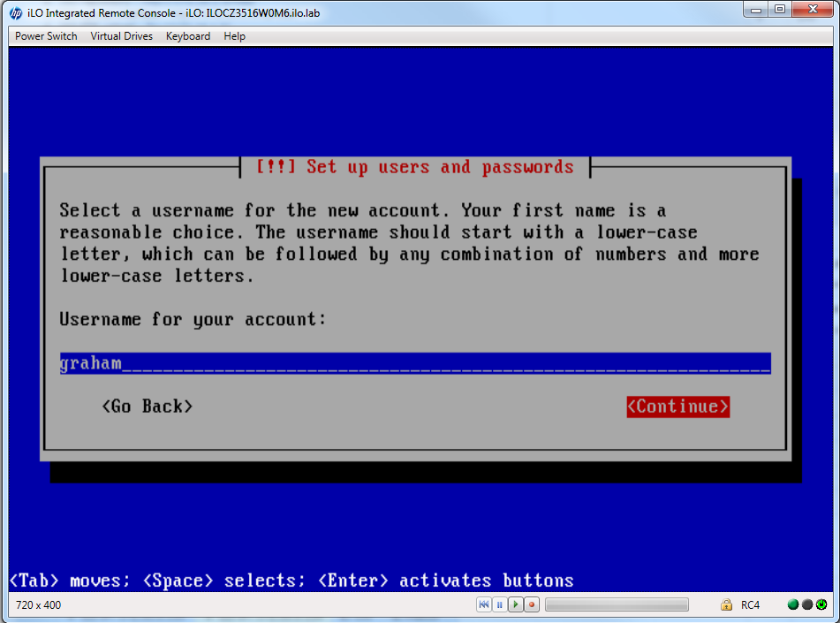840x623 pixels.
Task: Click the green power status icon
Action: [x=821, y=604]
